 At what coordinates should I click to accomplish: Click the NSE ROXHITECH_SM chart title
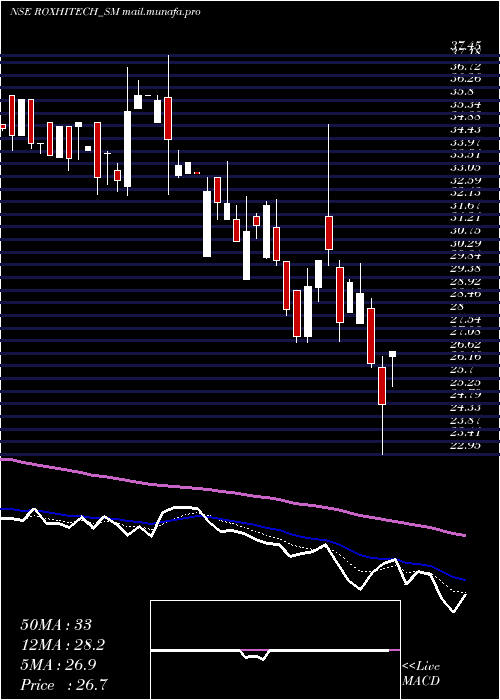(x=104, y=12)
